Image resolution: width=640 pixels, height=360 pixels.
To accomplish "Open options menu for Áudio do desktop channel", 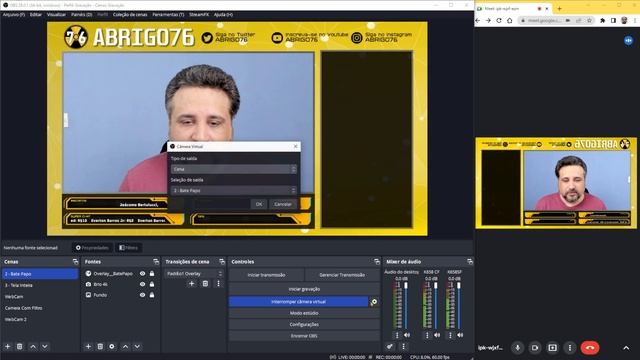I will pyautogui.click(x=397, y=335).
